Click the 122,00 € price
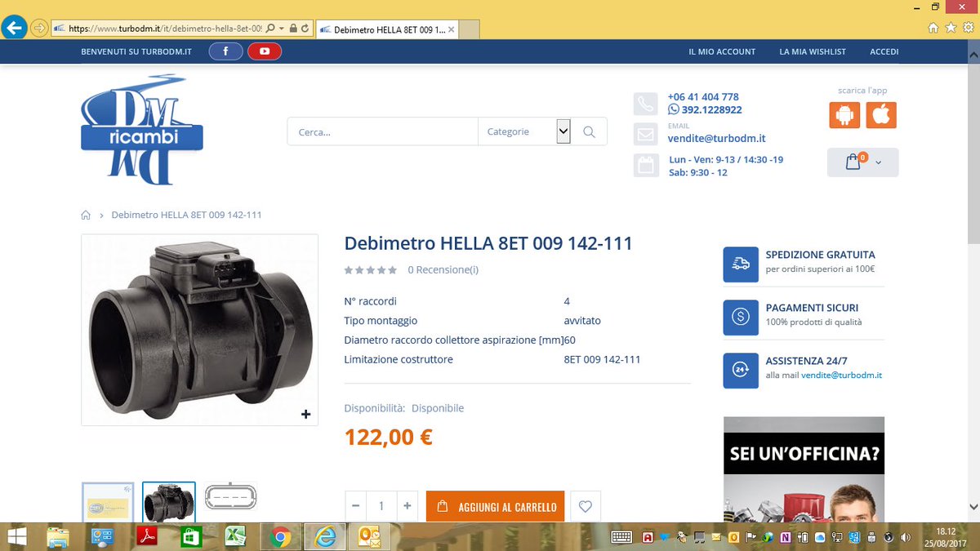The width and height of the screenshot is (980, 551). click(389, 438)
